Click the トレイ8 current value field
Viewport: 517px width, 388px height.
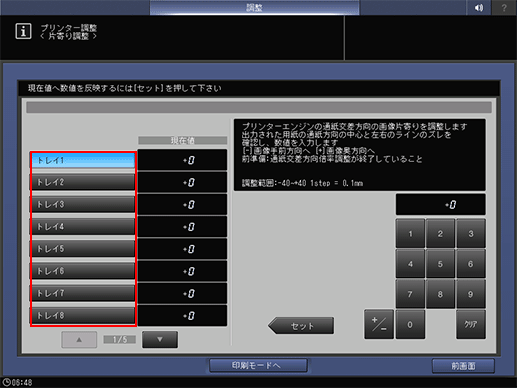[182, 316]
